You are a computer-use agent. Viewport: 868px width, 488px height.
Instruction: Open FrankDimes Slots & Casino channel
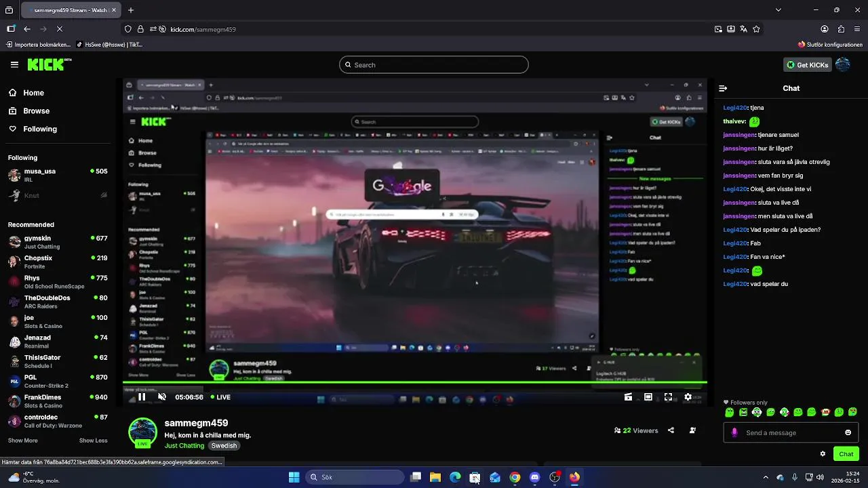[x=58, y=401]
